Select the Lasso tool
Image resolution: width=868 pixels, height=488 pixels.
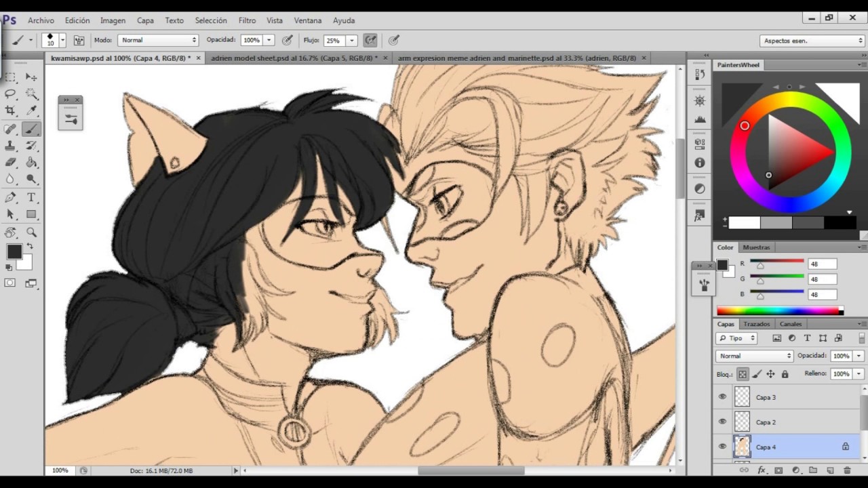coord(11,94)
